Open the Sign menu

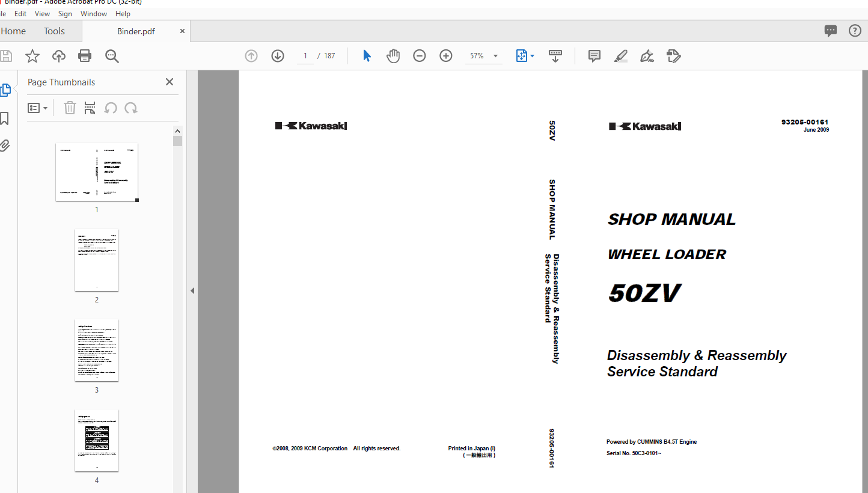(65, 13)
